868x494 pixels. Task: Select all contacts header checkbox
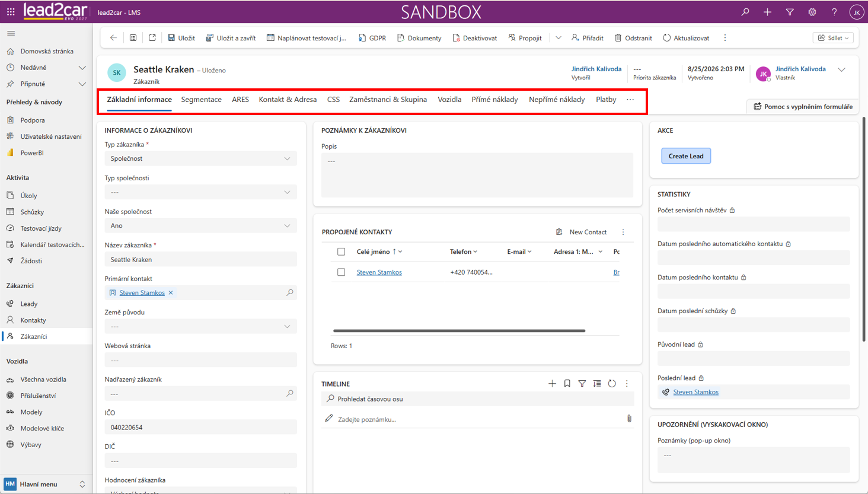click(341, 251)
